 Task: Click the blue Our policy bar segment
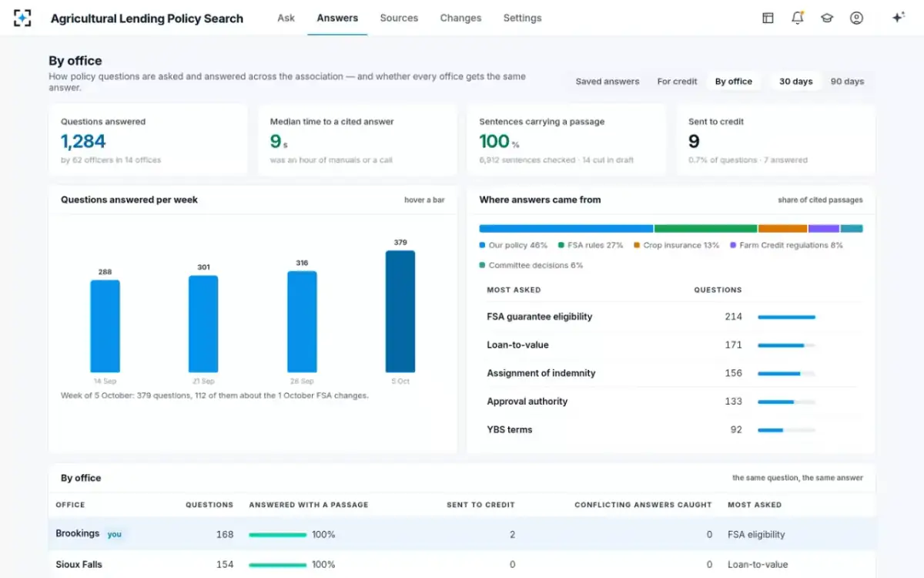(x=566, y=229)
